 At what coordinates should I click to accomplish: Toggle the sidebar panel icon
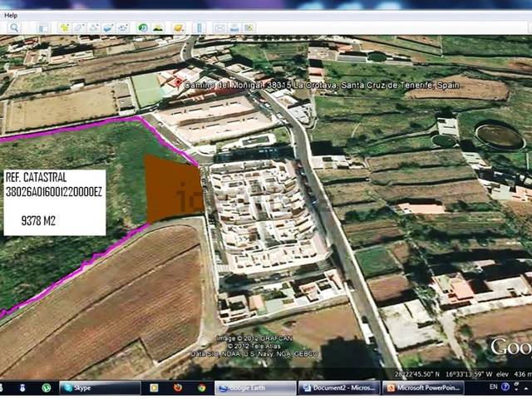click(x=43, y=28)
